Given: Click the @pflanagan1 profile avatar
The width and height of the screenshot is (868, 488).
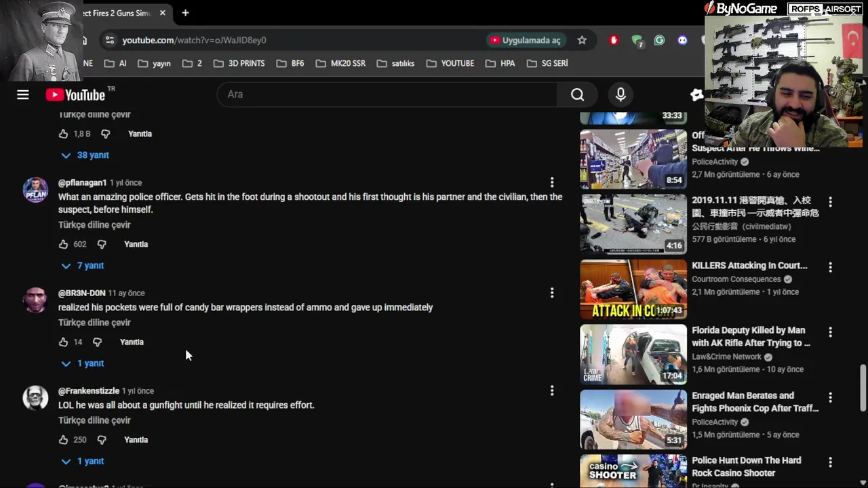Looking at the screenshot, I should pos(35,190).
